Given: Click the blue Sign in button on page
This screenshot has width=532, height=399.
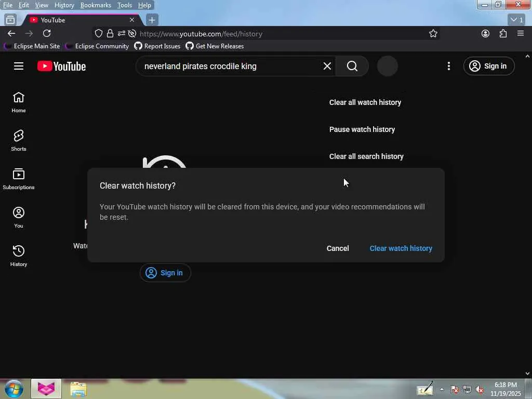Looking at the screenshot, I should pyautogui.click(x=165, y=273).
